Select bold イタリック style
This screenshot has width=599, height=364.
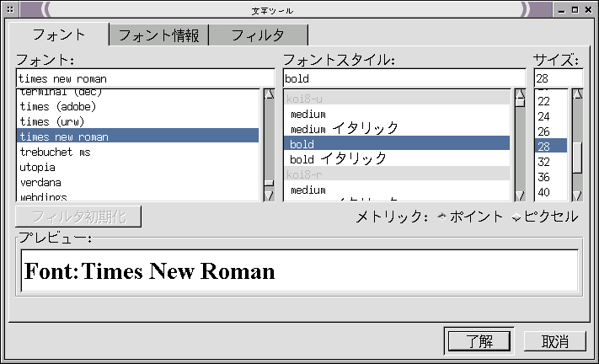(397, 159)
